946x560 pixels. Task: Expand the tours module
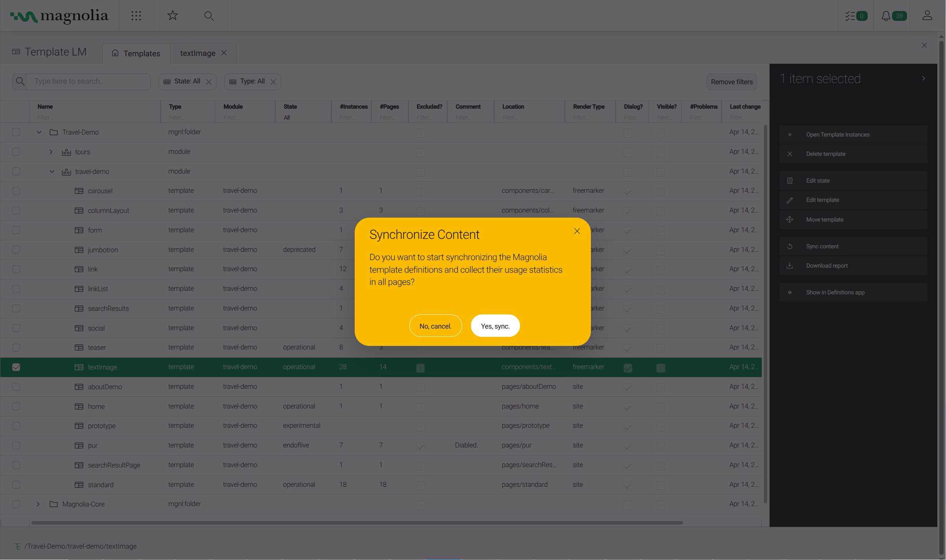click(51, 152)
